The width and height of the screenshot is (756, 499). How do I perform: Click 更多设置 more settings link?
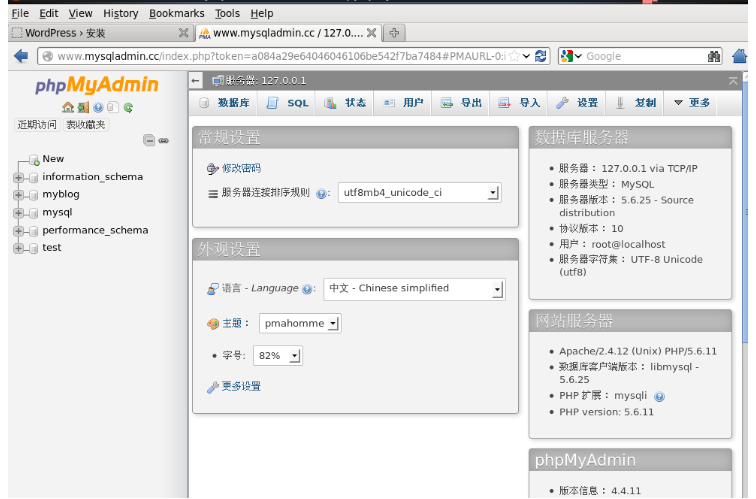(241, 387)
